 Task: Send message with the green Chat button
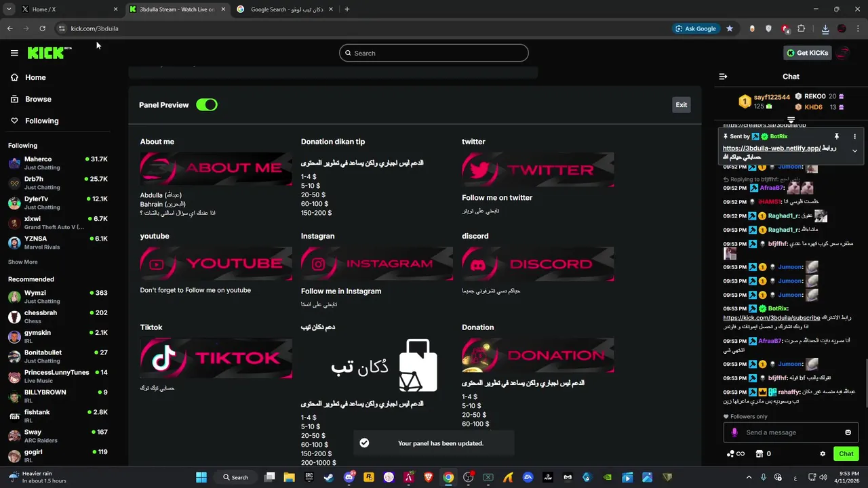(x=846, y=453)
